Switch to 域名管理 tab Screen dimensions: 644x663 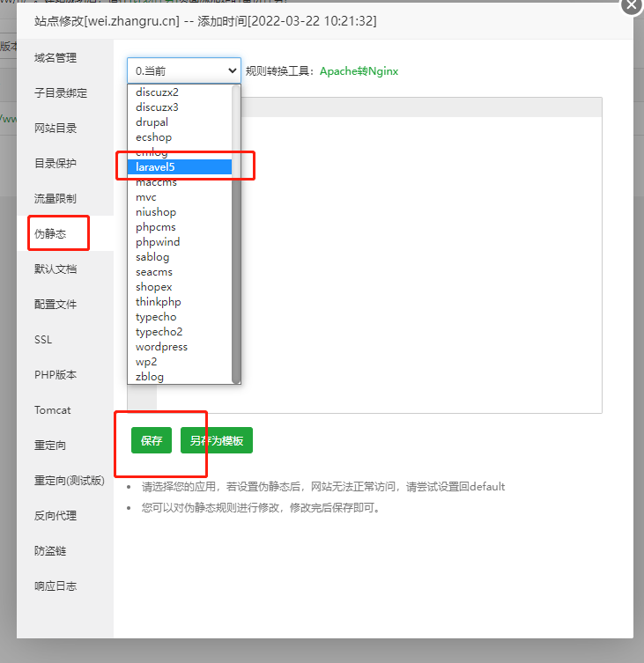pos(56,58)
